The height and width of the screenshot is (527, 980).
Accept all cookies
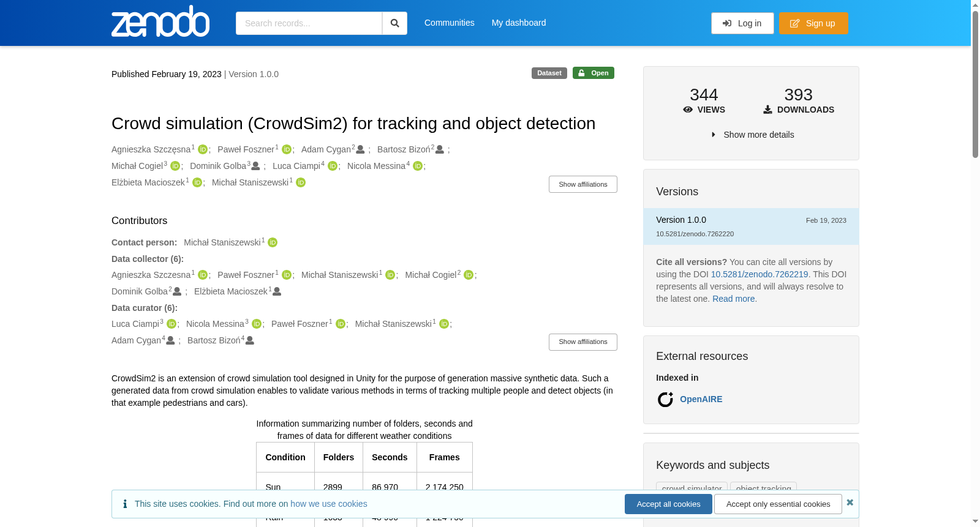(x=668, y=504)
